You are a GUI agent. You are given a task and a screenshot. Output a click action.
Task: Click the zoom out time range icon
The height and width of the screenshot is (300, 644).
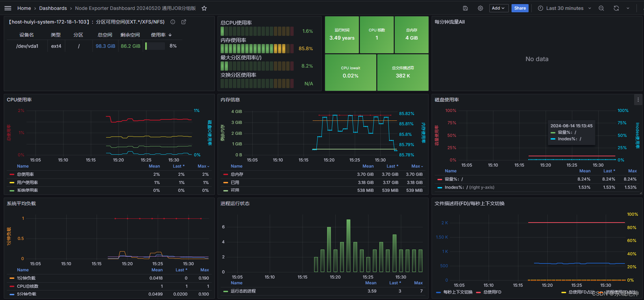(601, 8)
